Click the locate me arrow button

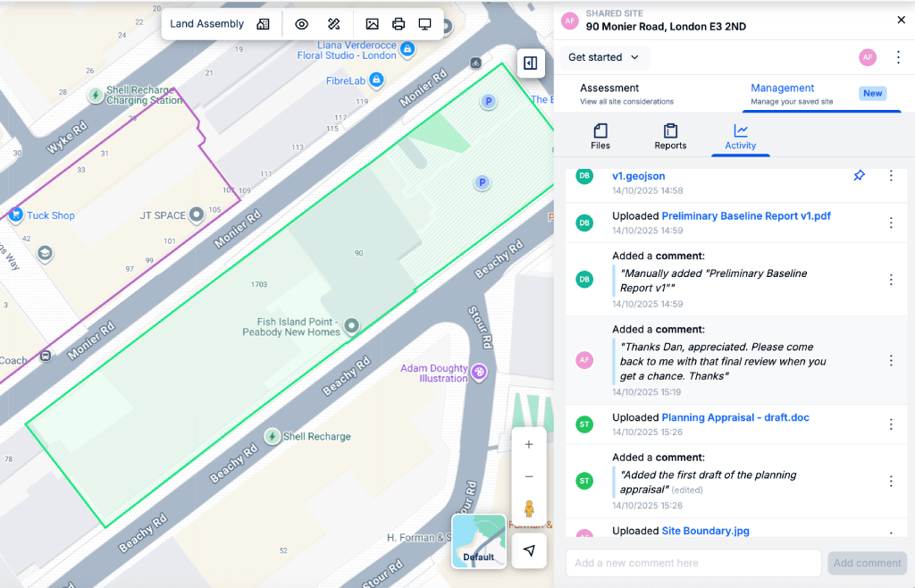click(529, 550)
